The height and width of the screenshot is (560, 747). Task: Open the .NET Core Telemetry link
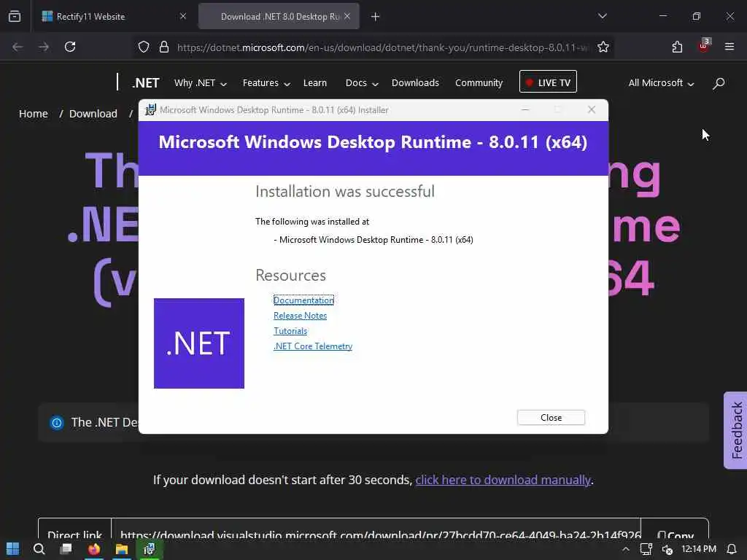point(312,346)
